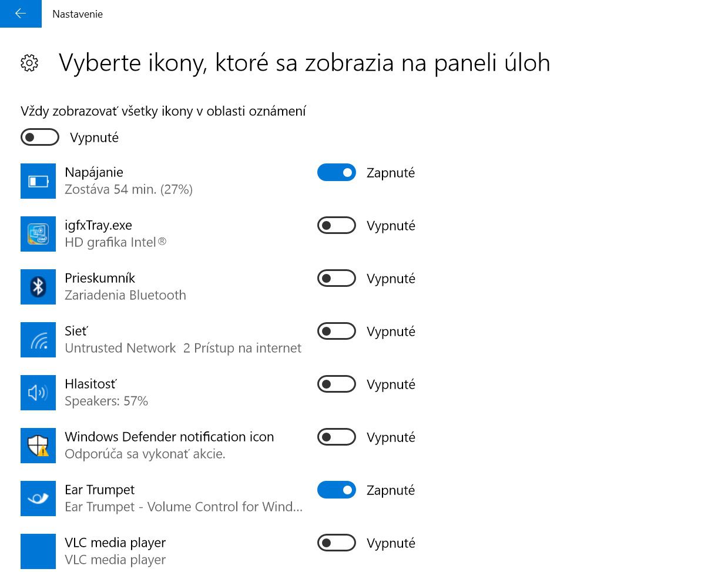728x572 pixels.
Task: Enable the VLC media player toggle
Action: pos(337,543)
